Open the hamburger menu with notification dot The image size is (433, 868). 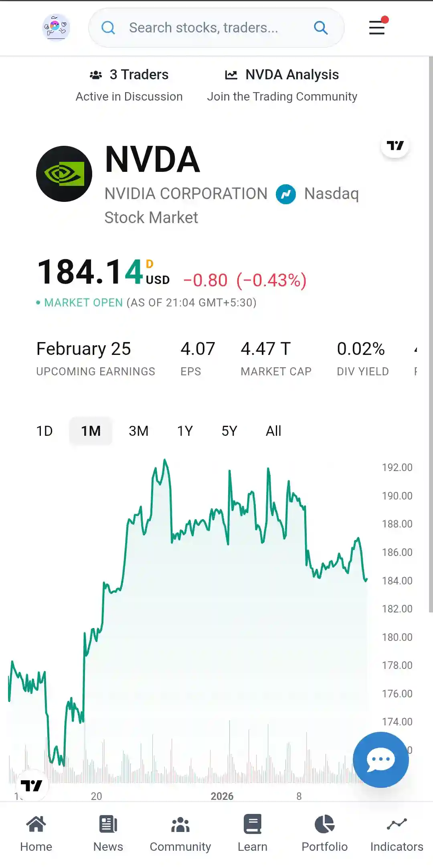pos(378,26)
